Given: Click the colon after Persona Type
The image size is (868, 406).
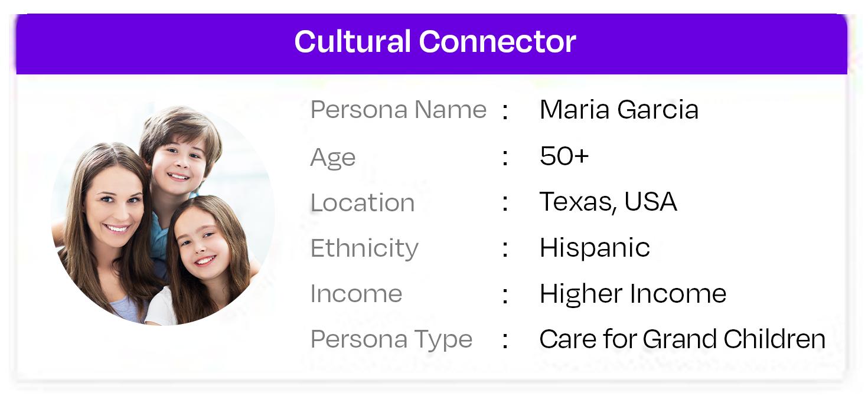Looking at the screenshot, I should point(505,340).
